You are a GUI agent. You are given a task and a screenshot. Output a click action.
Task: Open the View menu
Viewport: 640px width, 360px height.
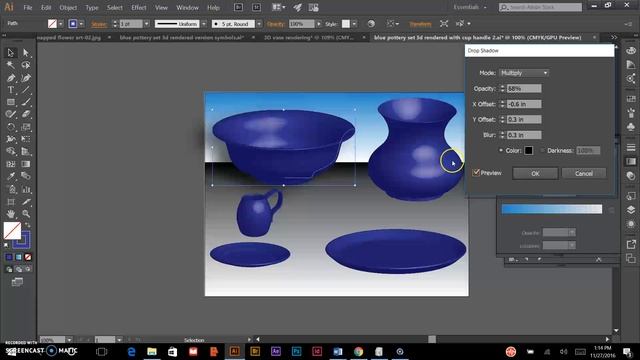[161, 8]
